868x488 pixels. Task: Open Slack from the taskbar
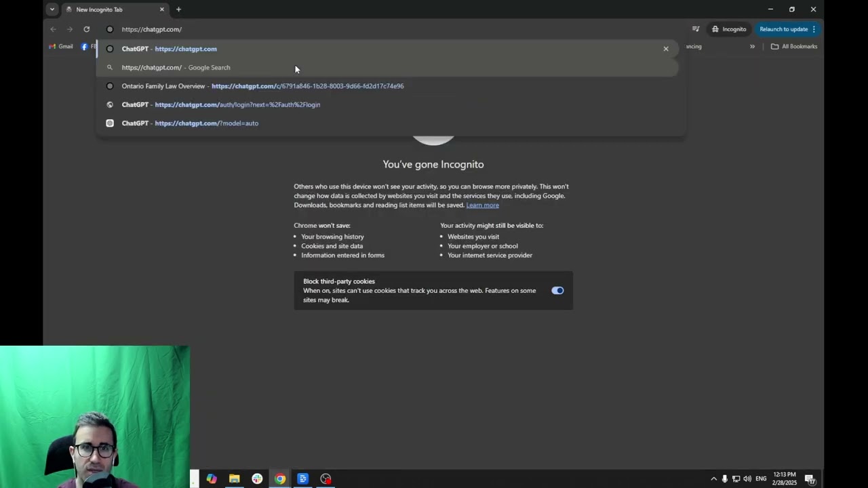point(257,479)
